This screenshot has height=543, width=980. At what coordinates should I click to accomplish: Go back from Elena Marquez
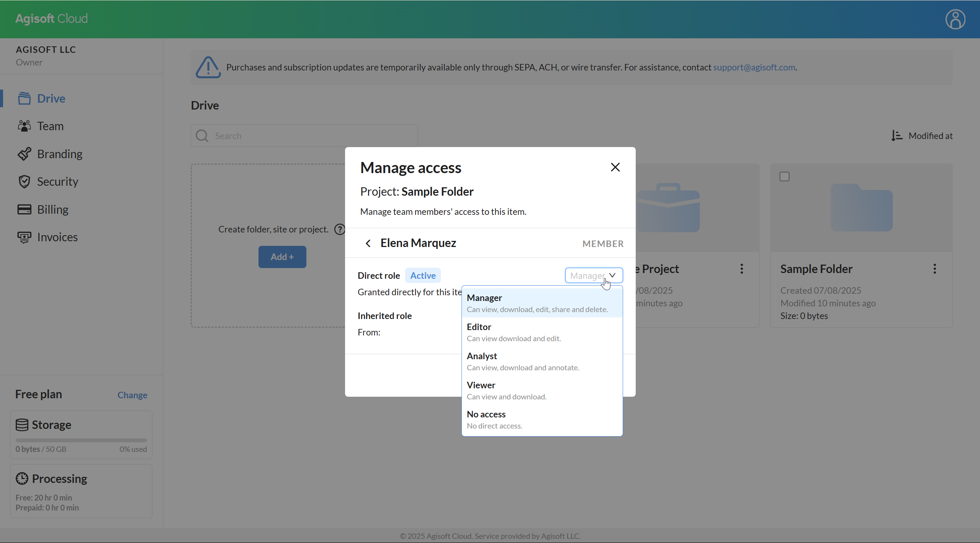pyautogui.click(x=368, y=243)
